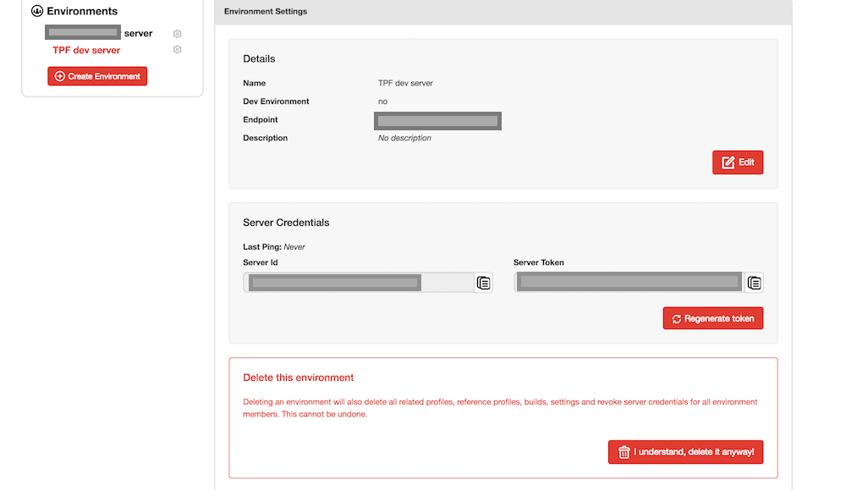Viewport: 868px width, 490px height.
Task: Copy the Server Id to clipboard
Action: click(x=483, y=283)
